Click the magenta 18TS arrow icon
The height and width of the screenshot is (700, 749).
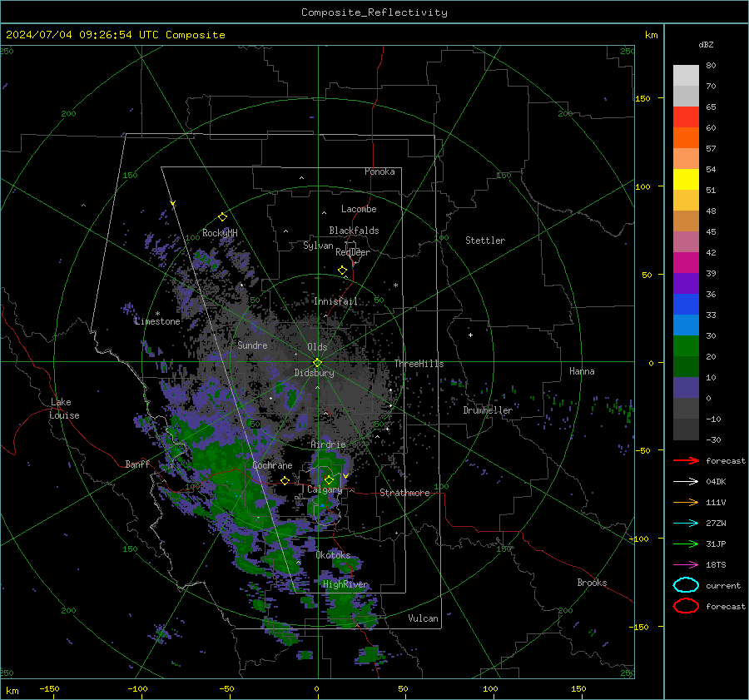pyautogui.click(x=686, y=565)
